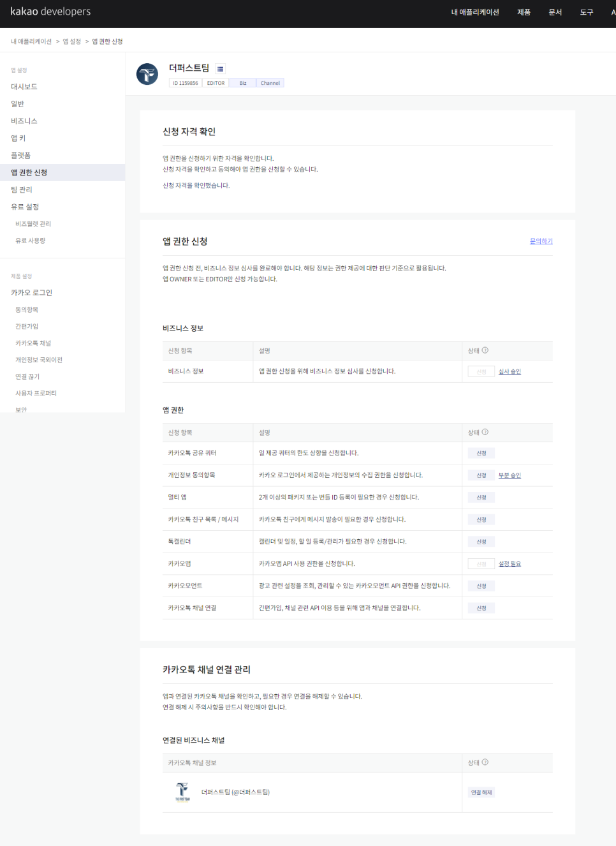616x846 pixels.
Task: Click 톡캘린더 row label
Action: [179, 542]
